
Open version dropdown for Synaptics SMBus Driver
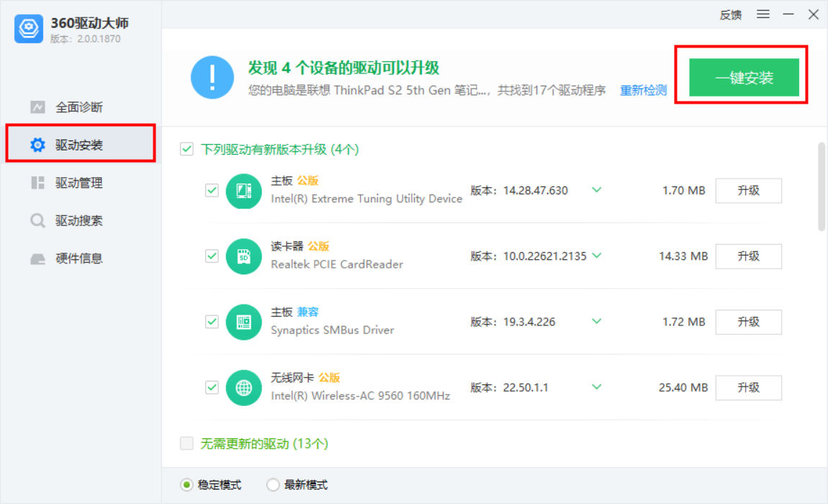(x=596, y=321)
